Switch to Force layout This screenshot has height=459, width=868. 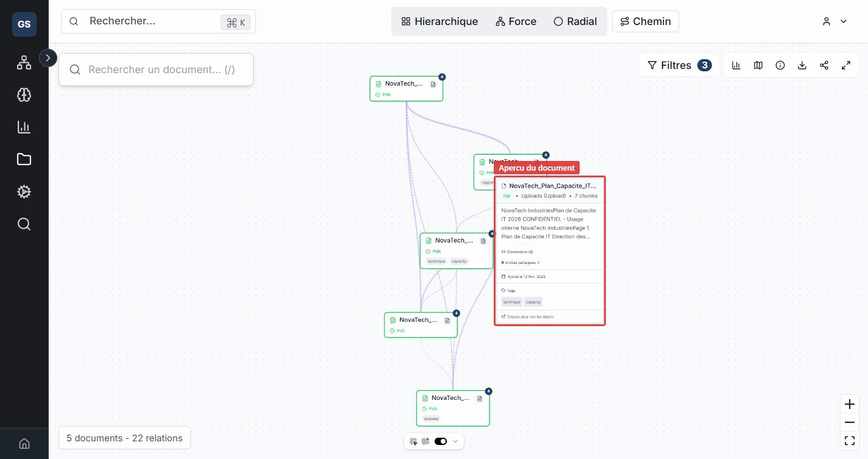(x=516, y=21)
